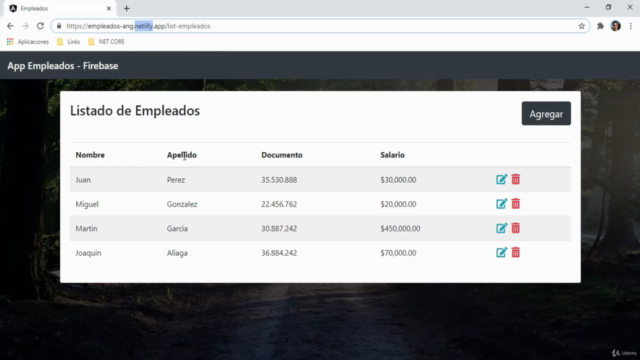Bookmark this page with the star icon
640x360 pixels.
(582, 26)
